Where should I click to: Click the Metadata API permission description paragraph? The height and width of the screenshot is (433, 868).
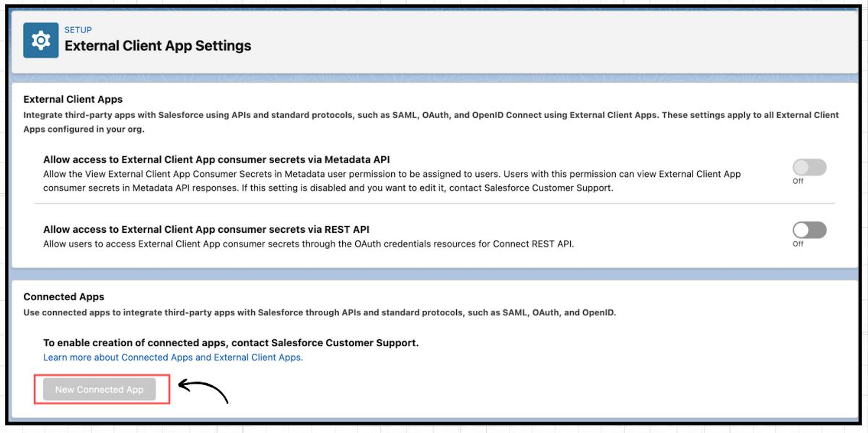point(391,181)
